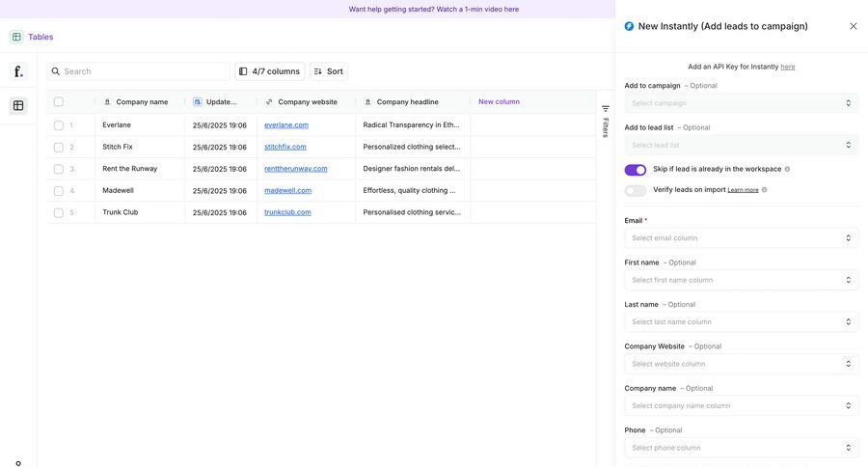
Task: Open stitchfix.com link
Action: [285, 147]
